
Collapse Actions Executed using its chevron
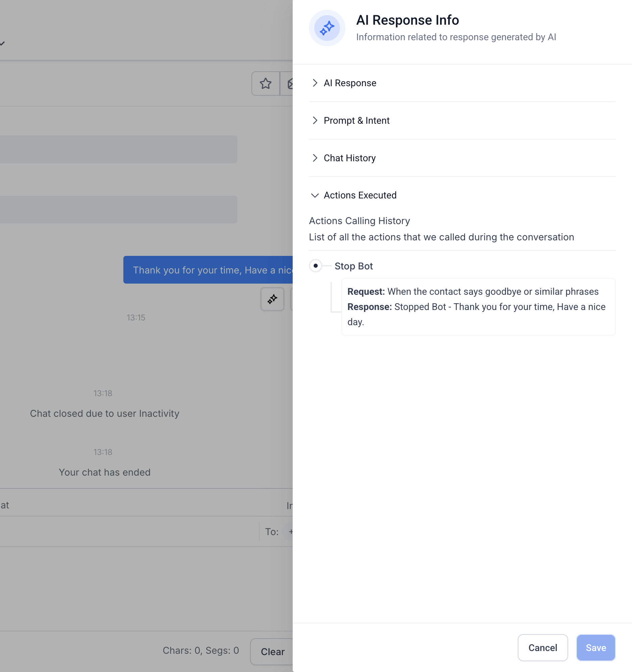pos(315,195)
